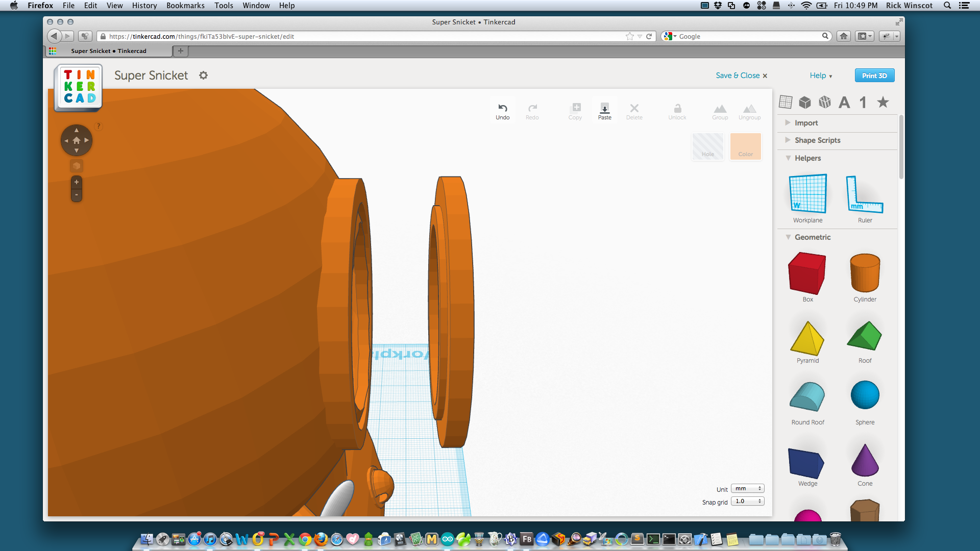Viewport: 980px width, 551px height.
Task: Pick the purple Cone shape
Action: (865, 460)
